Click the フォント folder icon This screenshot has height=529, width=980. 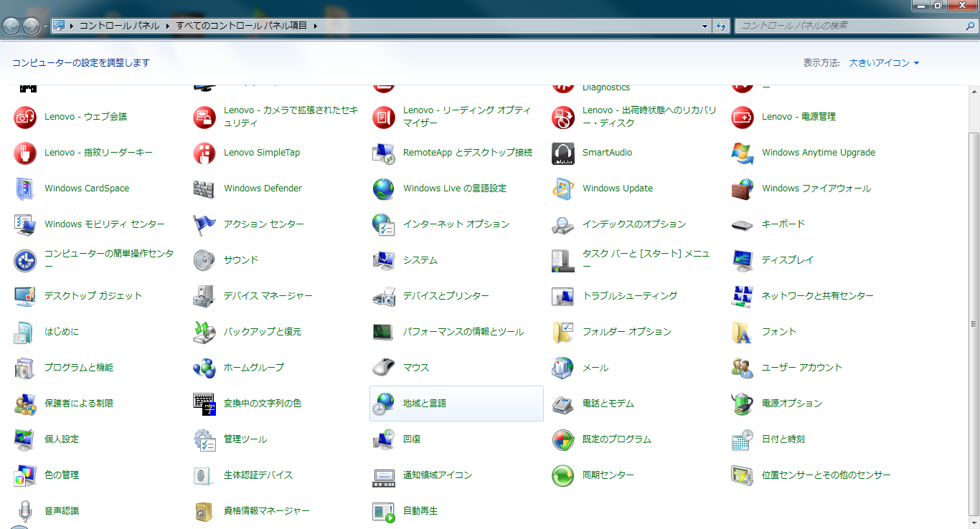742,332
